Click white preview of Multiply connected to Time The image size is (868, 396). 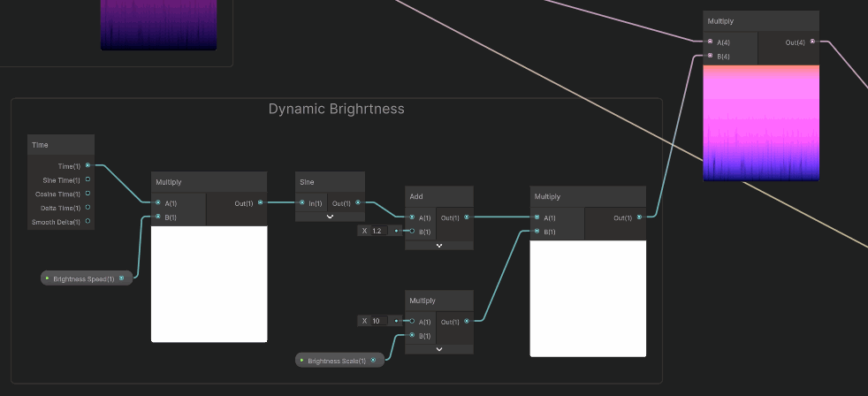209,284
